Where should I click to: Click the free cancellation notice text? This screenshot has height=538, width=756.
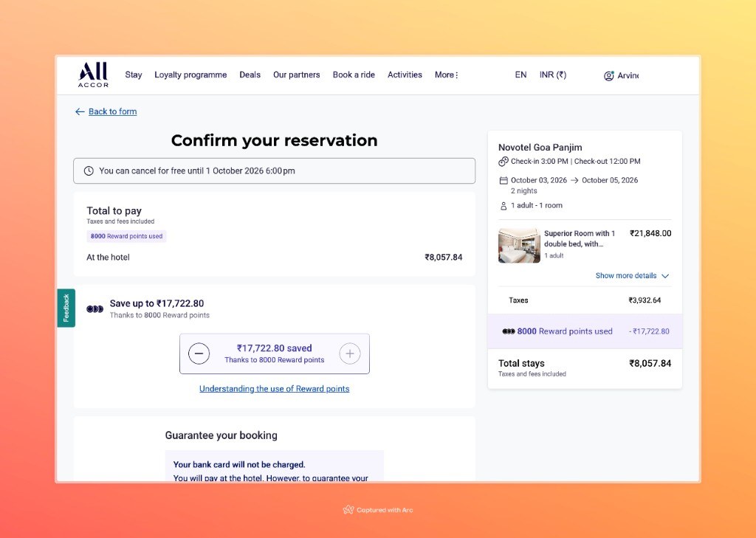[196, 170]
